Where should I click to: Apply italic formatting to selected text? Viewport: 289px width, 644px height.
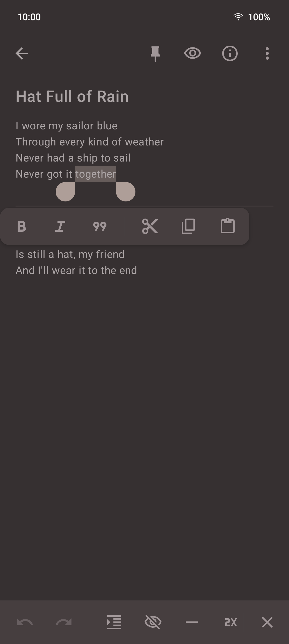click(x=60, y=226)
